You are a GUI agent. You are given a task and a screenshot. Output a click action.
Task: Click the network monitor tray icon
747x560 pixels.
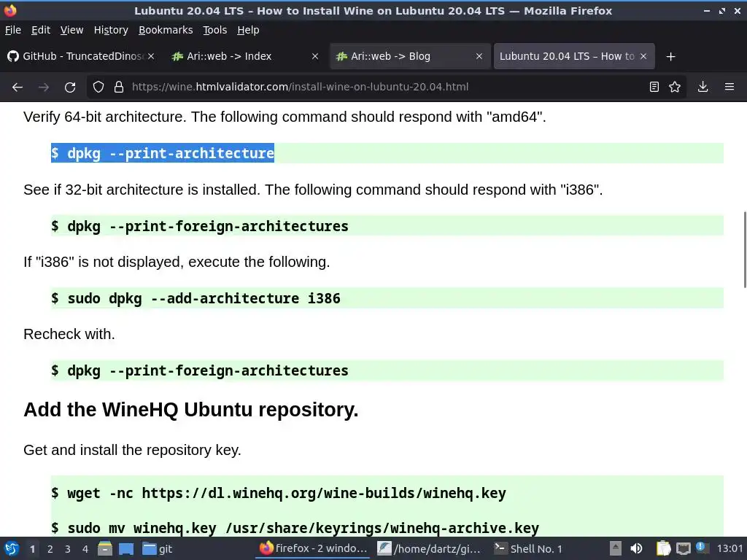point(683,548)
